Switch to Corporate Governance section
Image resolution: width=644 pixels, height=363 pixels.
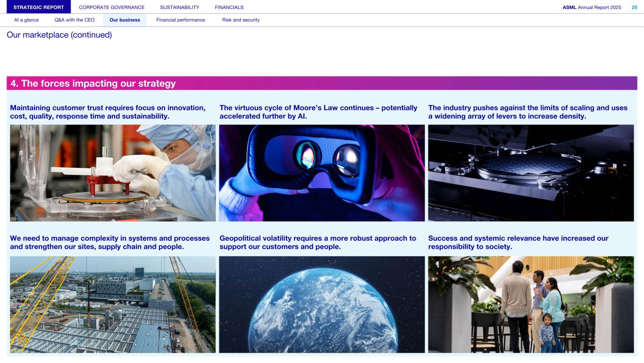pyautogui.click(x=112, y=7)
